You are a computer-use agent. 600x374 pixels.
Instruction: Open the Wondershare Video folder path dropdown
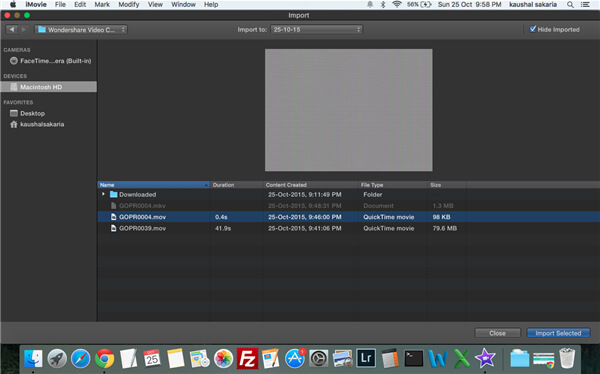click(81, 29)
